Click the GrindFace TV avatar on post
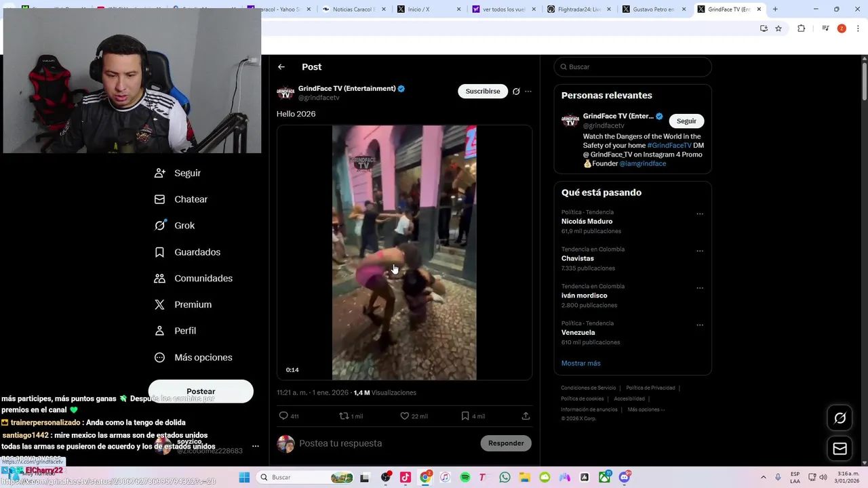The image size is (868, 488). tap(285, 93)
